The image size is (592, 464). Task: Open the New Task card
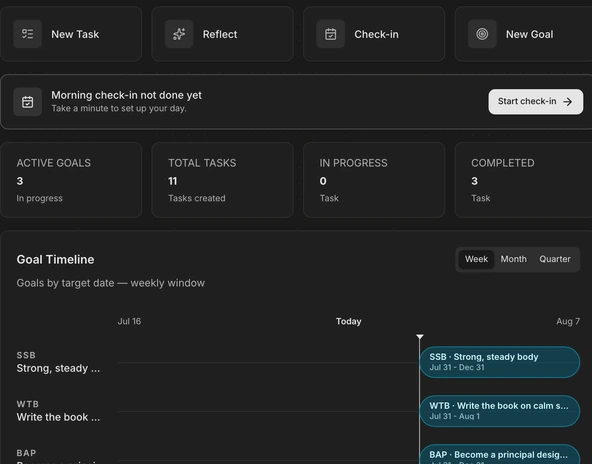pos(71,34)
